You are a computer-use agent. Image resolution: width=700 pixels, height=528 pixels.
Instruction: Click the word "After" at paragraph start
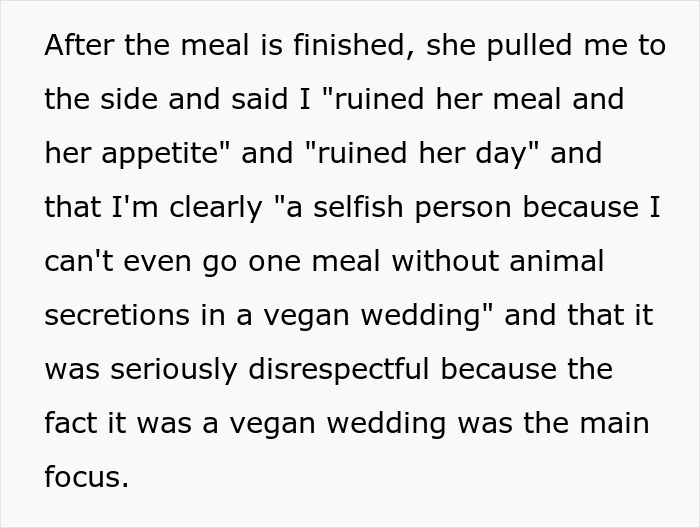pos(78,46)
